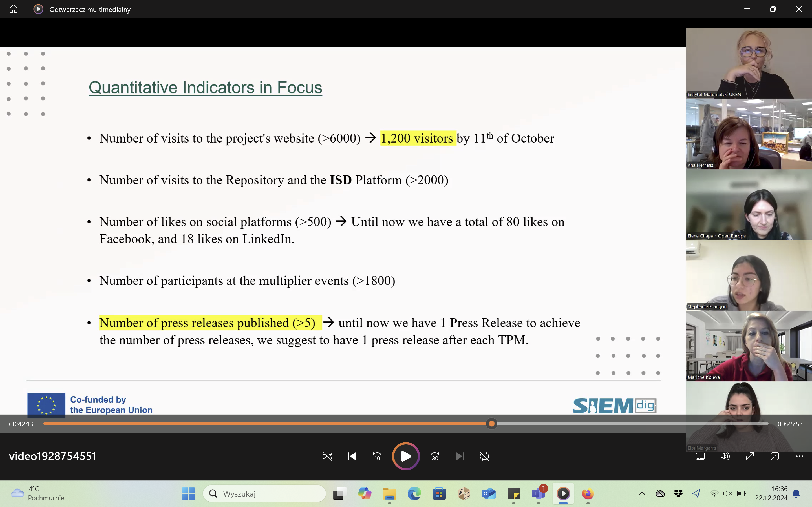Image resolution: width=812 pixels, height=507 pixels.
Task: Open the subtitles and captions menu
Action: tap(700, 456)
